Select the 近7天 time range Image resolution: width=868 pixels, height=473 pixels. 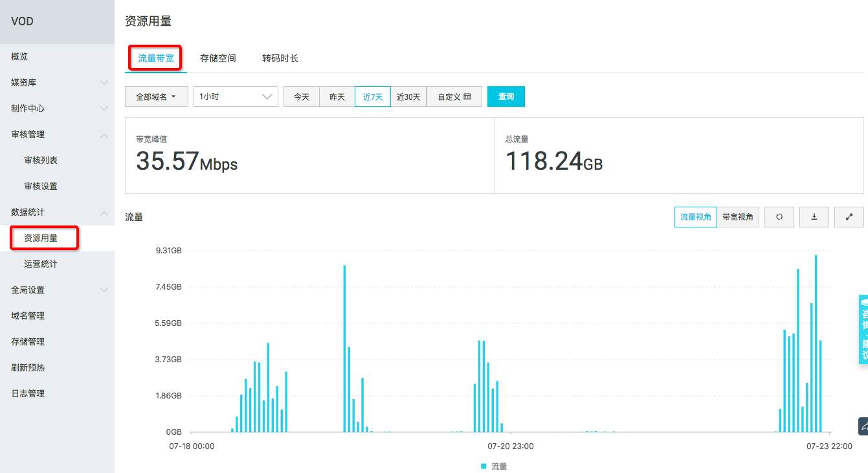[373, 97]
